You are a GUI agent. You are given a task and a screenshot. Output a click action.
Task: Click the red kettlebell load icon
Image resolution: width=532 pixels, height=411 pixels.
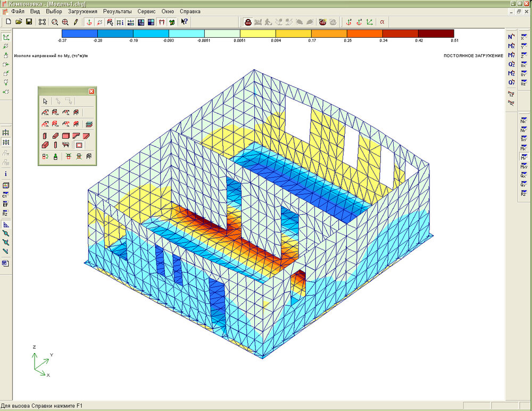[248, 22]
